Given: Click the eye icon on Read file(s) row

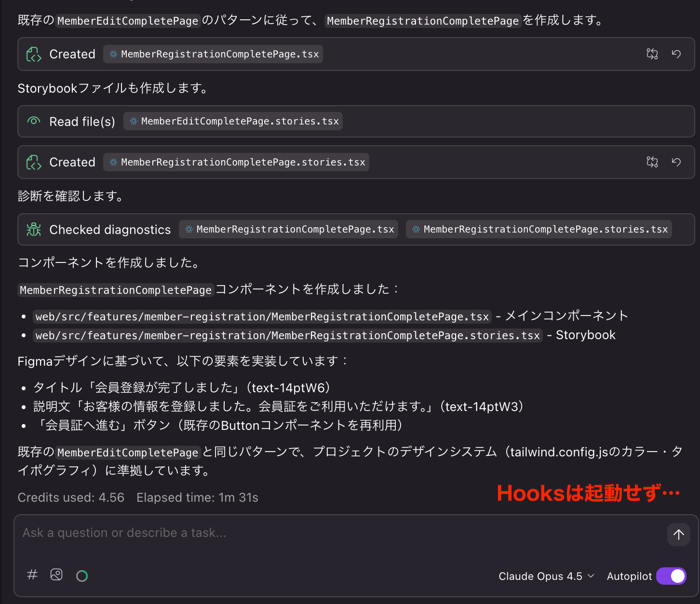Looking at the screenshot, I should coord(33,121).
